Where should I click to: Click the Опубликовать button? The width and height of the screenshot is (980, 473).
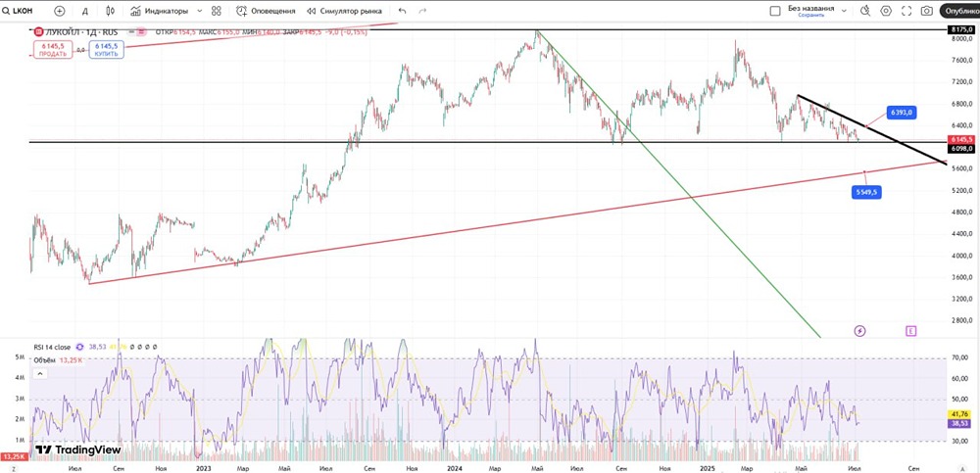[960, 11]
